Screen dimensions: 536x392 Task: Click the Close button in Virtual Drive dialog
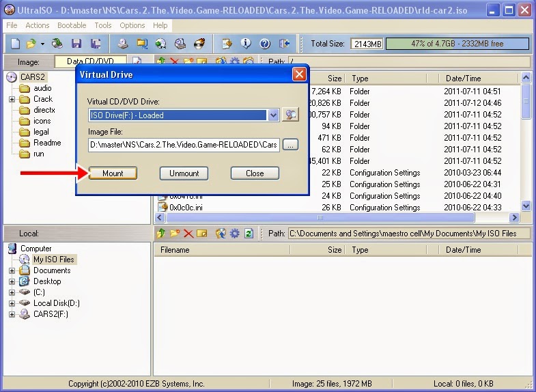(x=255, y=173)
